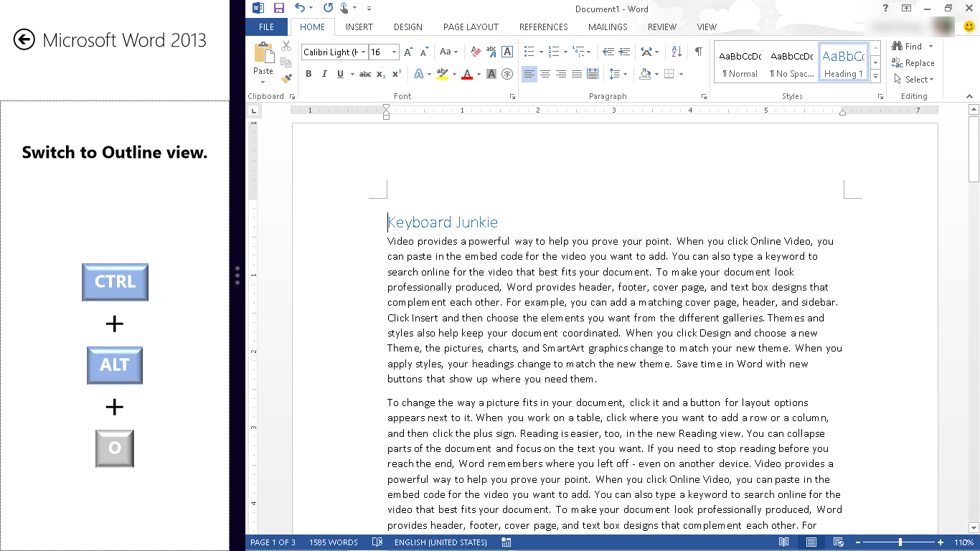Decrease the paragraph indent
The width and height of the screenshot is (980, 551).
tap(608, 52)
